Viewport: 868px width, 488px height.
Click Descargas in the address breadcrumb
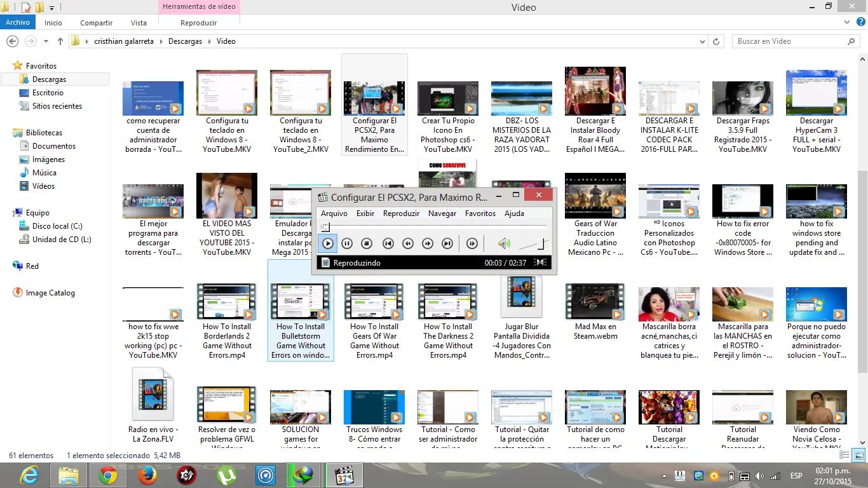[185, 41]
